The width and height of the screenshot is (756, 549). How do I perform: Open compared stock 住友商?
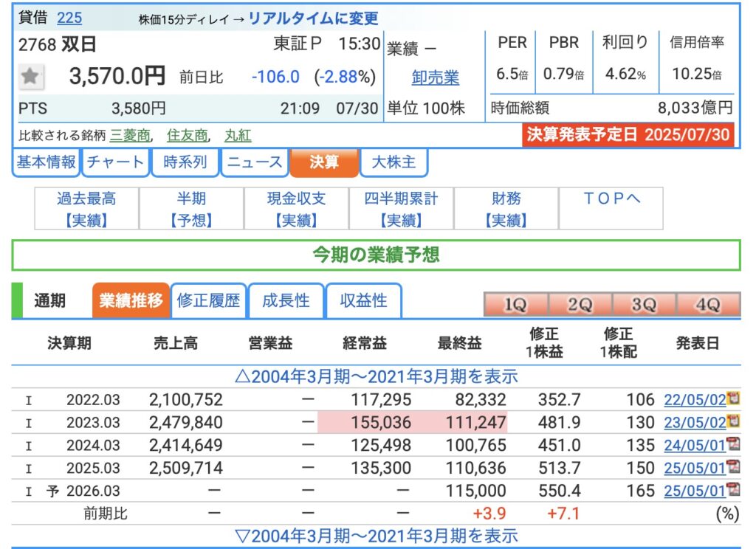click(x=187, y=136)
